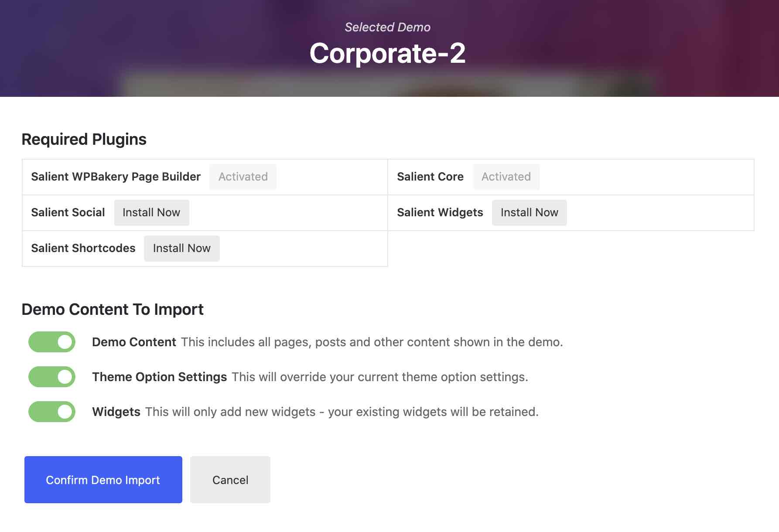The height and width of the screenshot is (532, 779).
Task: Click description 'This includes all pages, posts and other content'
Action: (x=372, y=342)
